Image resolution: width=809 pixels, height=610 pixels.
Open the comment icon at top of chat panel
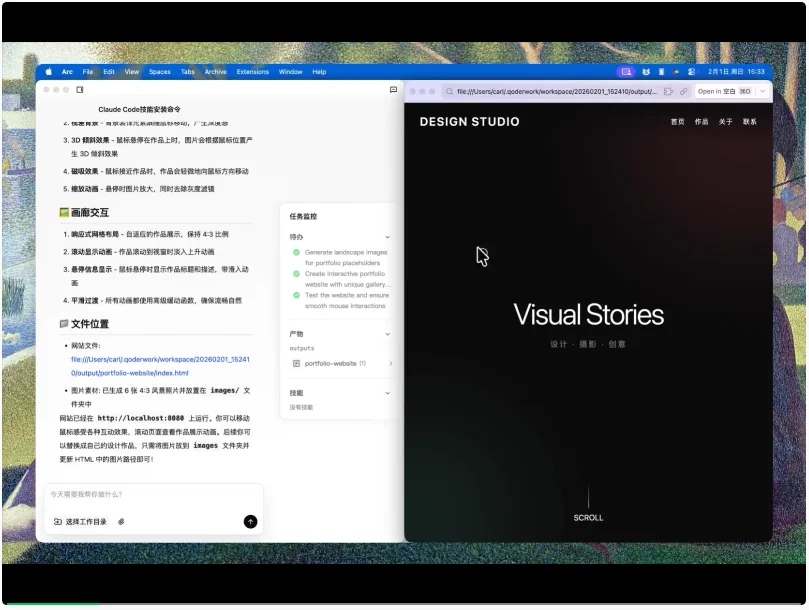(x=395, y=90)
